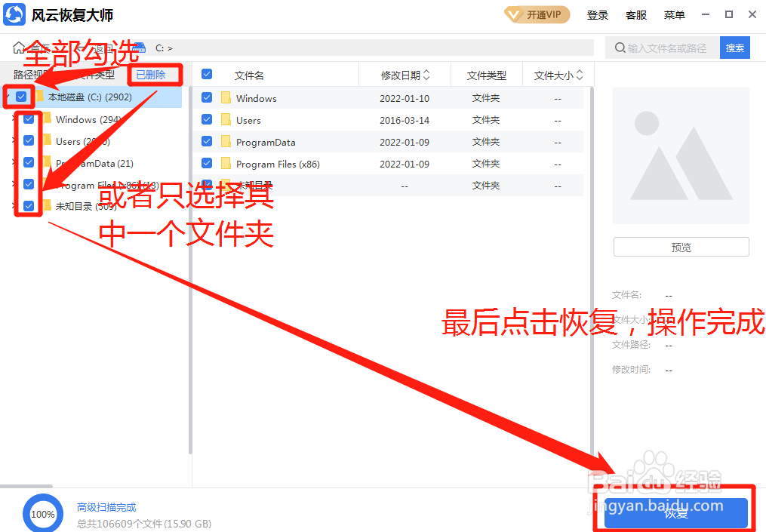The height and width of the screenshot is (532, 766).
Task: Switch to the 已删除 filter tab
Action: point(155,74)
